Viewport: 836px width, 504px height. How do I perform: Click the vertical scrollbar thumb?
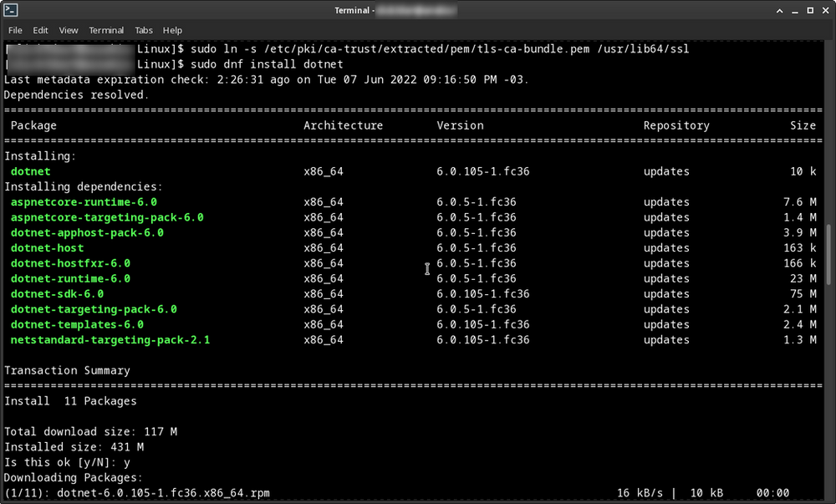(x=828, y=255)
